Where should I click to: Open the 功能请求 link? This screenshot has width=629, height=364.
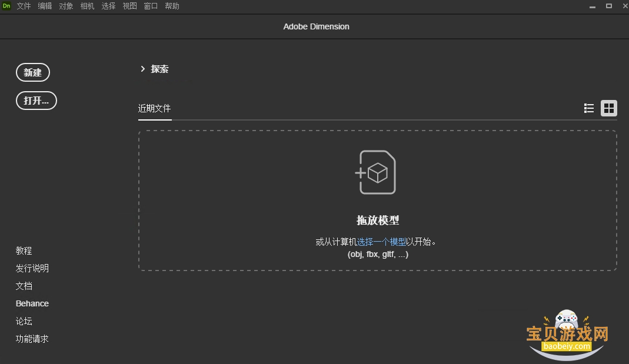click(x=32, y=339)
